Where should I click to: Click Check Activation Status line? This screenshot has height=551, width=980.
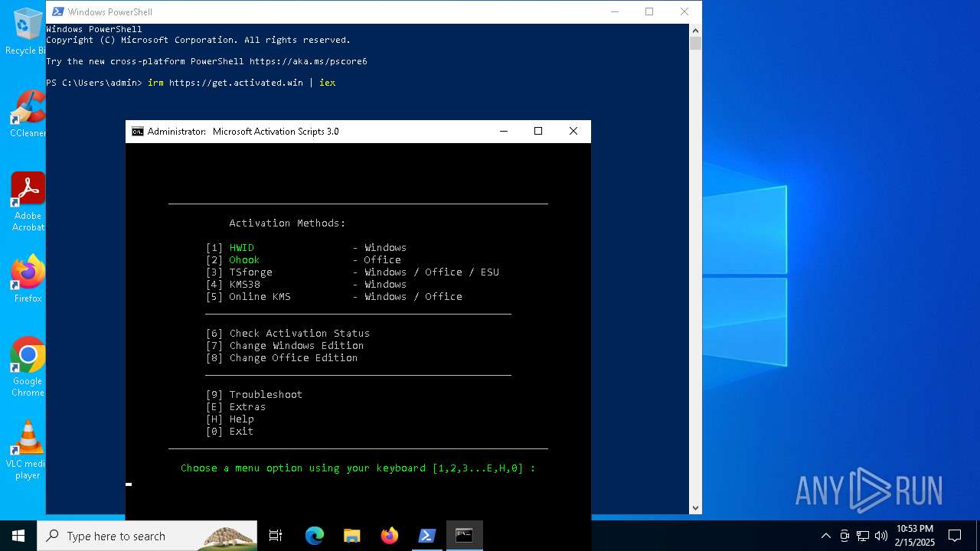(x=288, y=334)
